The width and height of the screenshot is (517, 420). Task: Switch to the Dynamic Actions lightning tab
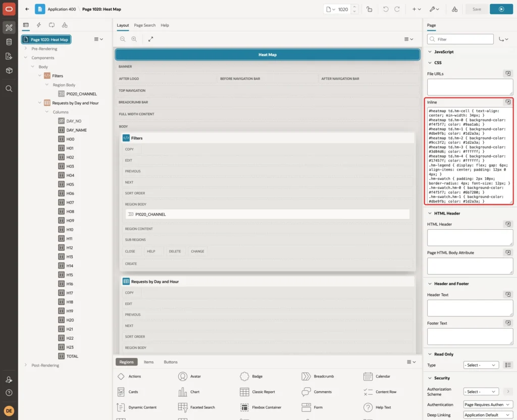click(39, 25)
